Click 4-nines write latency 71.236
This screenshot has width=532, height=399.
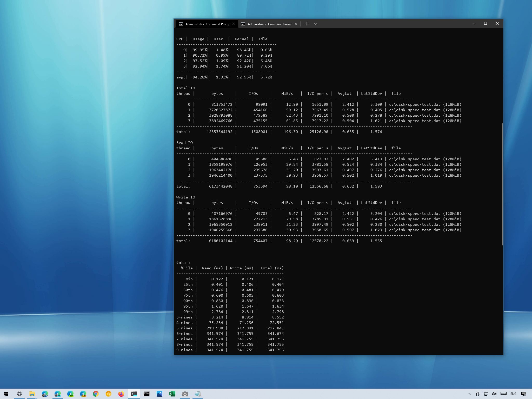pyautogui.click(x=246, y=323)
